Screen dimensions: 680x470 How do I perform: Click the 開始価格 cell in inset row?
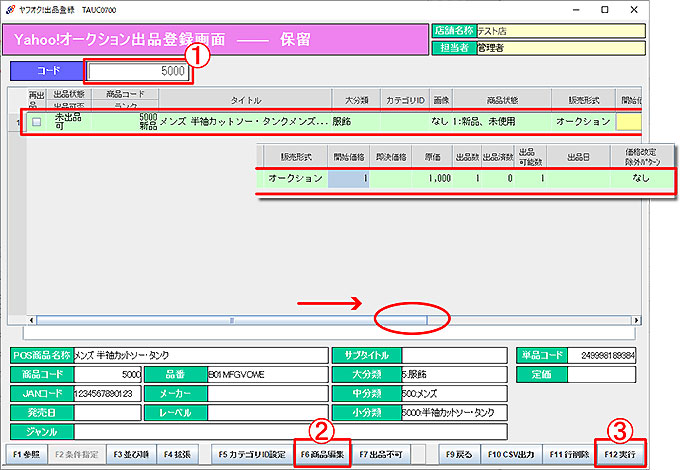point(353,179)
